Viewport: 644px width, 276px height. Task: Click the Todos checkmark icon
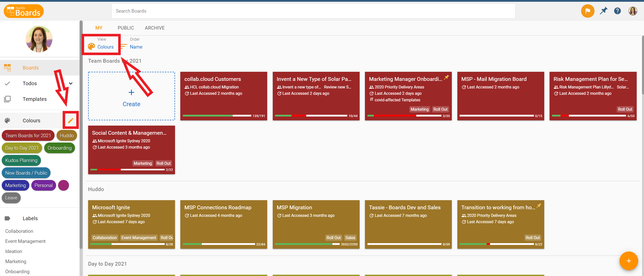tap(7, 83)
